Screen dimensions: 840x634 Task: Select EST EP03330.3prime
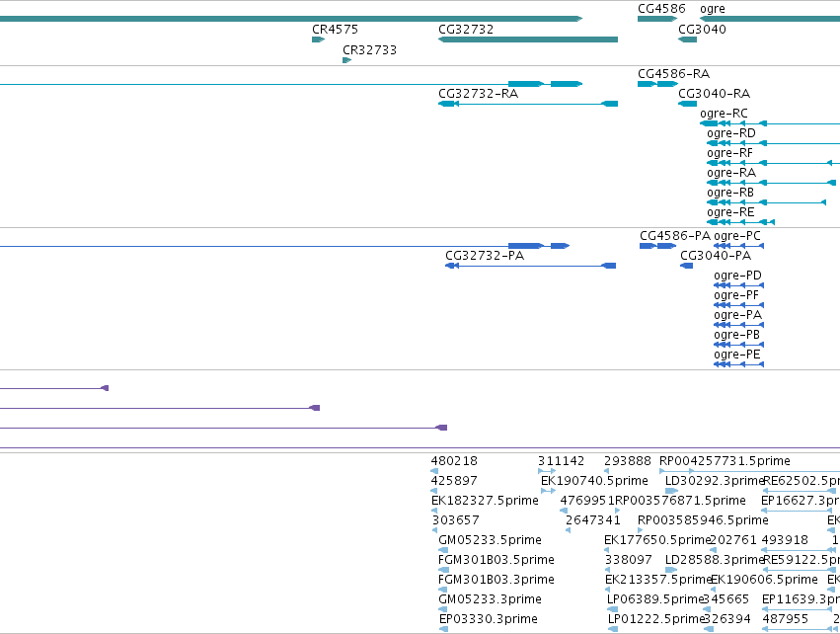coord(488,619)
